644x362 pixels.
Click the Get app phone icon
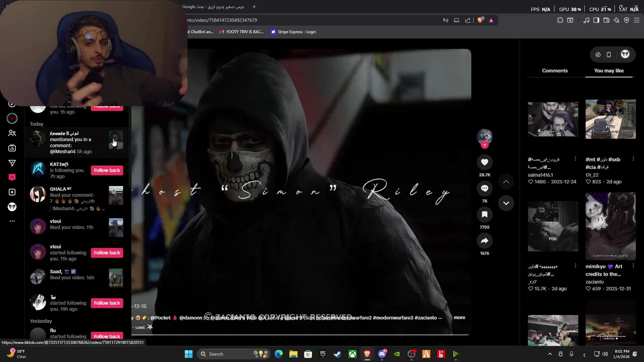[609, 54]
